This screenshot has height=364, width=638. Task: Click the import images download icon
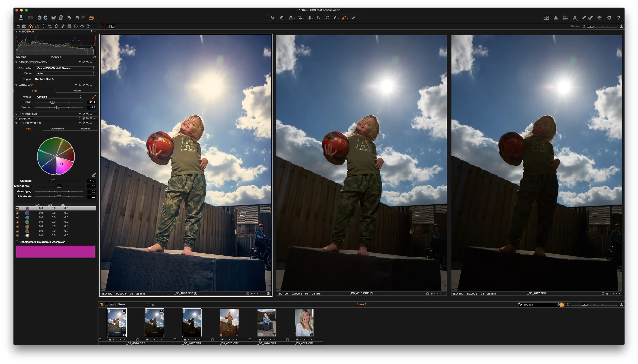point(21,18)
